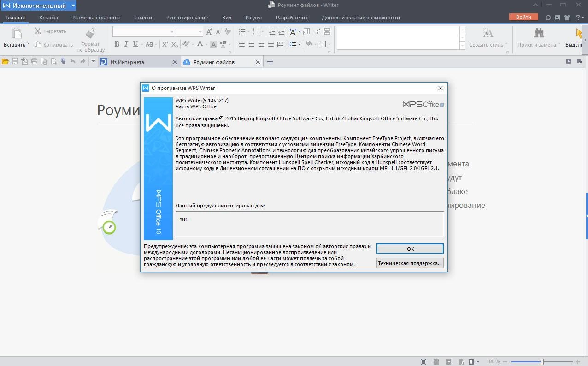Justify text alignment

(270, 44)
